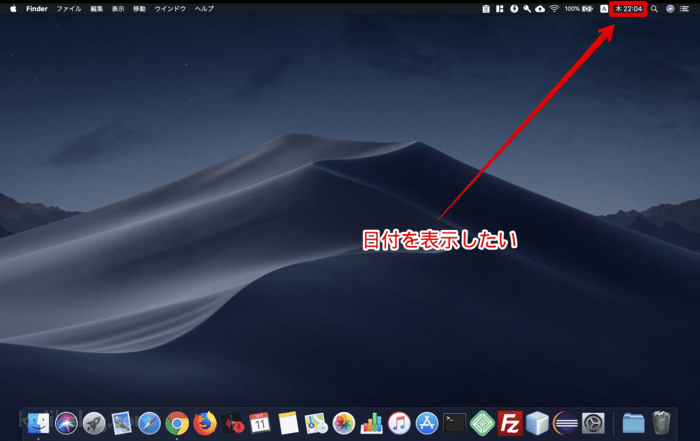
Task: Open the ウインドウ menu
Action: click(170, 8)
